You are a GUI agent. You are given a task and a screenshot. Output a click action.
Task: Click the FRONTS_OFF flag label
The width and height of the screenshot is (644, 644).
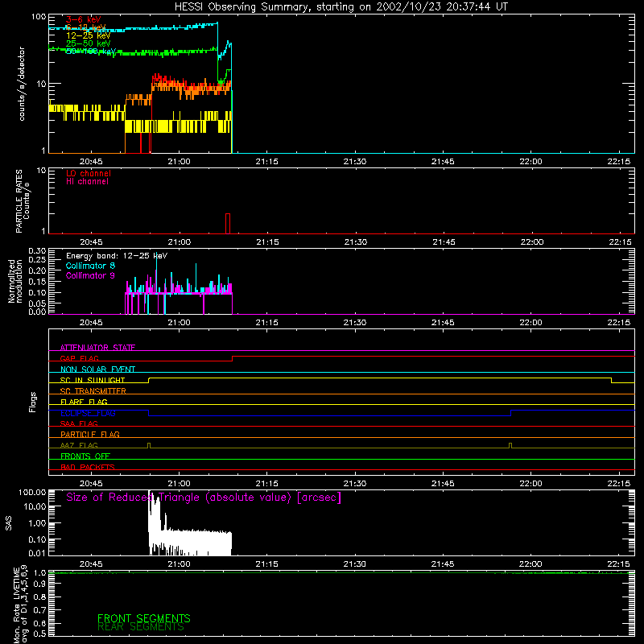85,456
